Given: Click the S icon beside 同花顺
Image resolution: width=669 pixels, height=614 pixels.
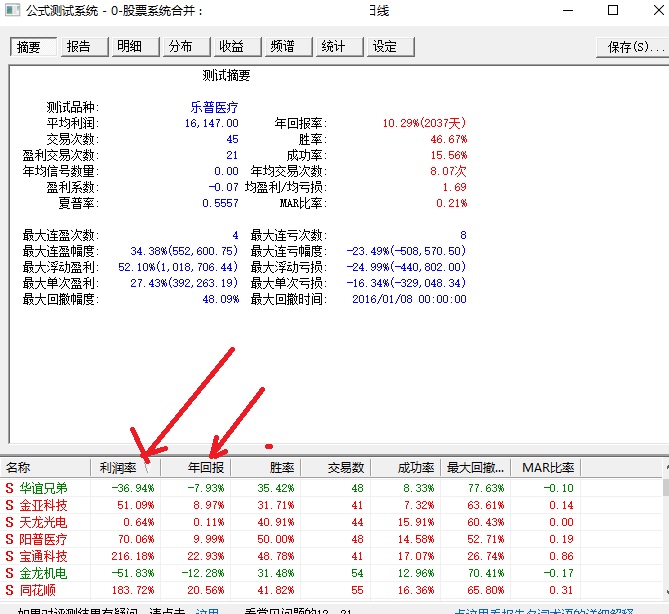Looking at the screenshot, I should [9, 590].
